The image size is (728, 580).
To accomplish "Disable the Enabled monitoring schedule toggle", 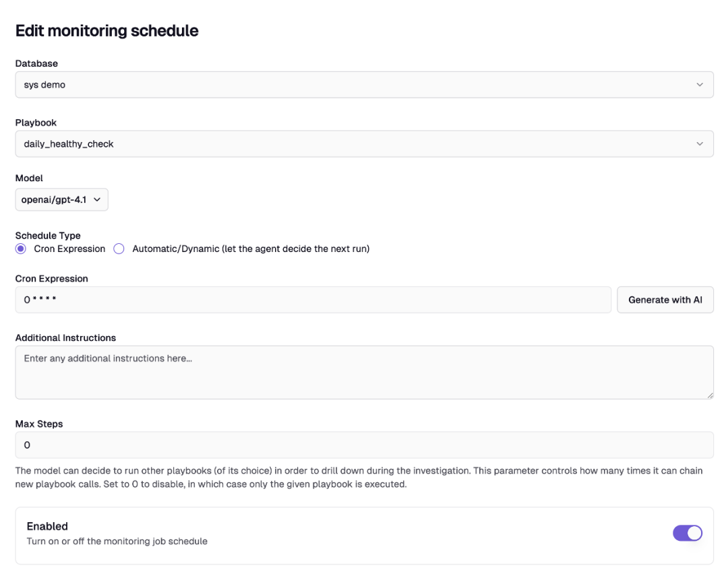I will pyautogui.click(x=687, y=534).
